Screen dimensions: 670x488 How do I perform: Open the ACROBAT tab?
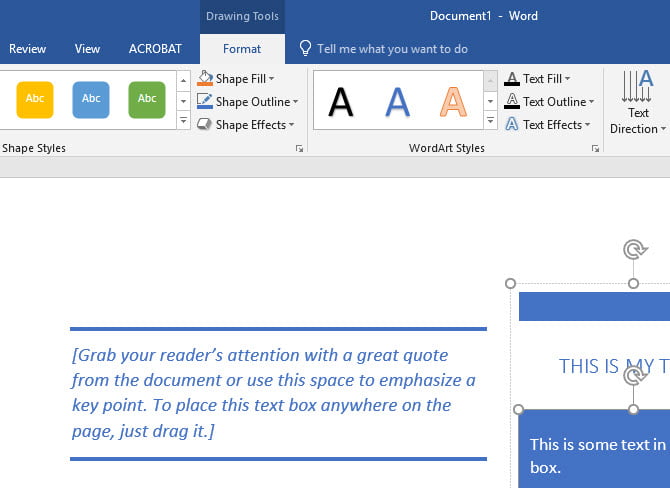[x=155, y=49]
